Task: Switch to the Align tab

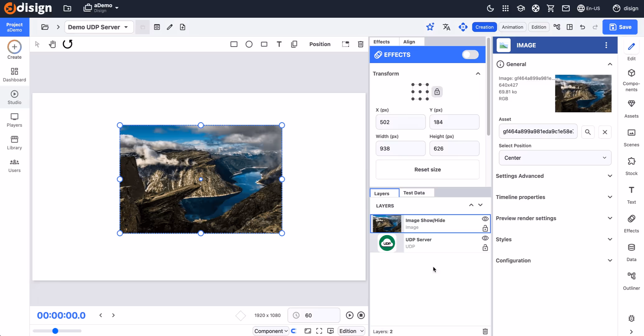Action: tap(409, 42)
